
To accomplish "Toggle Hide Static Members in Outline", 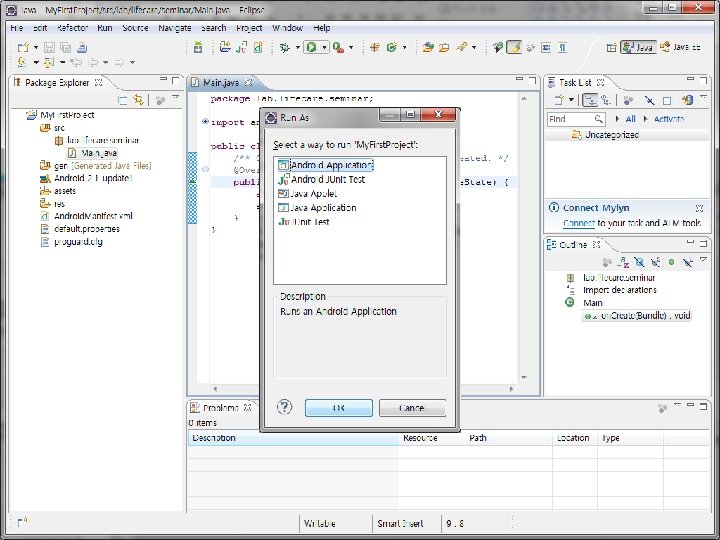I will [655, 262].
